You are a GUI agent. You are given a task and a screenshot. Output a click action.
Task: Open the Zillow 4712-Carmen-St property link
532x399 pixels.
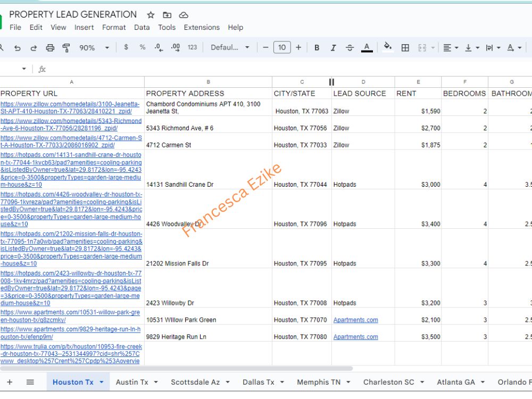click(x=71, y=142)
